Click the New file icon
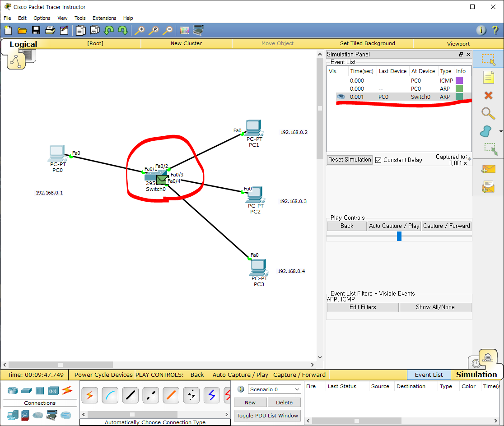The height and width of the screenshot is (426, 504). coord(8,31)
